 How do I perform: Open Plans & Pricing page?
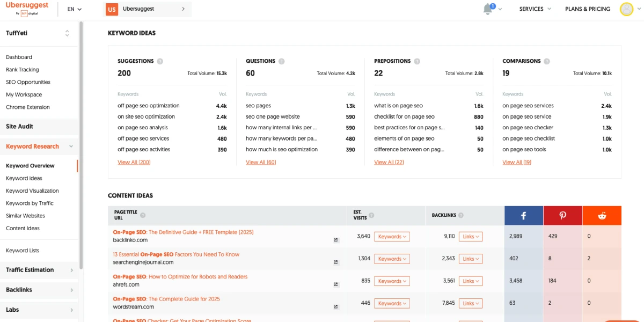[588, 9]
